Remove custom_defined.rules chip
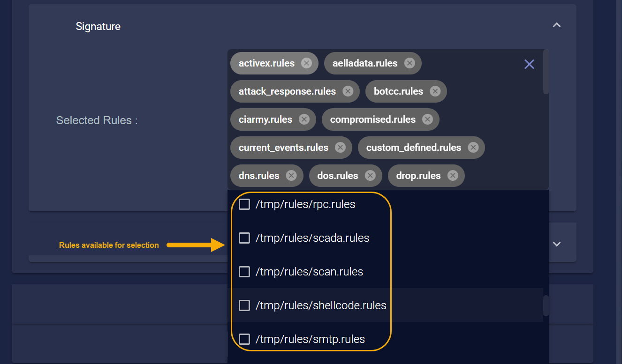Image resolution: width=622 pixels, height=364 pixels. point(473,148)
